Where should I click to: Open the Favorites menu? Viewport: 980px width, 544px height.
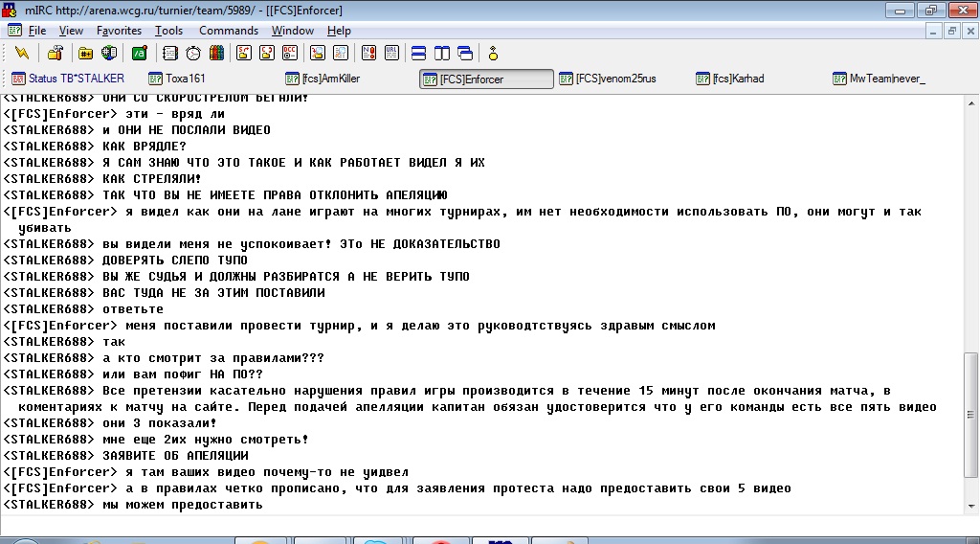coord(119,31)
